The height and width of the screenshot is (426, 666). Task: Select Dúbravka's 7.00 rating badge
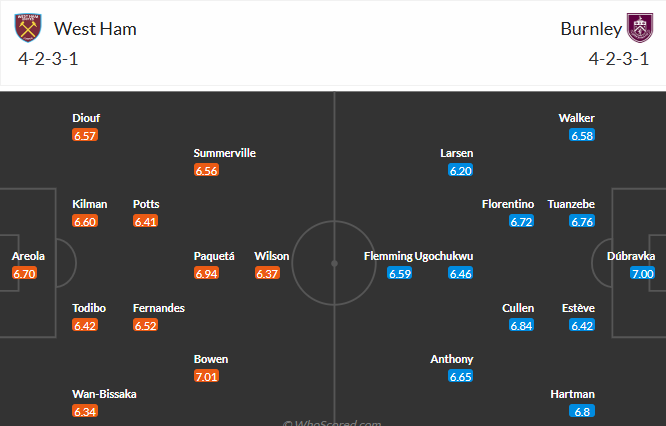[x=641, y=273]
